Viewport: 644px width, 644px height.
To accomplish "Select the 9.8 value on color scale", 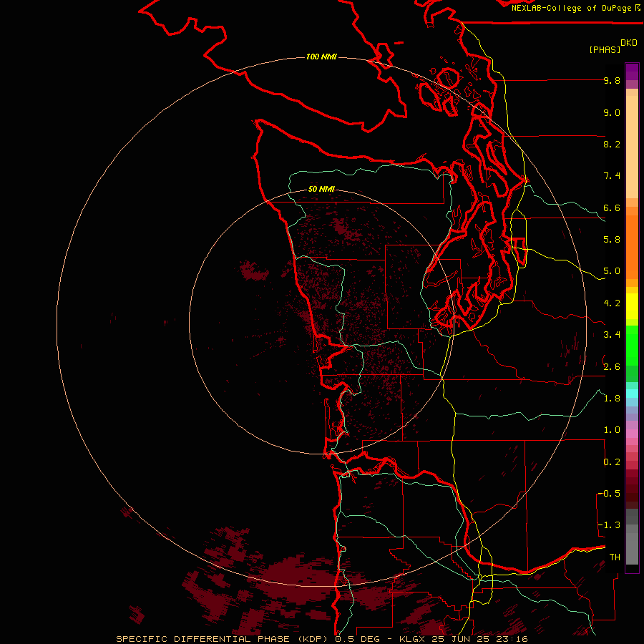I will tap(612, 80).
